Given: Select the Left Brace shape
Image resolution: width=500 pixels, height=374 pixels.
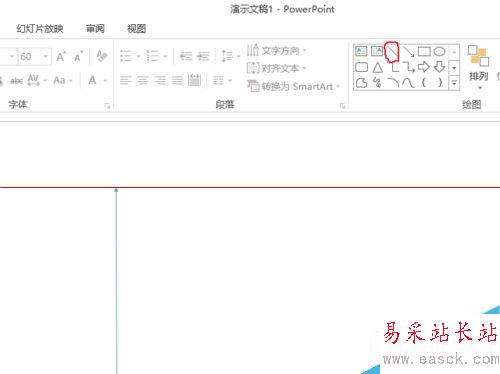Looking at the screenshot, I should (x=424, y=82).
